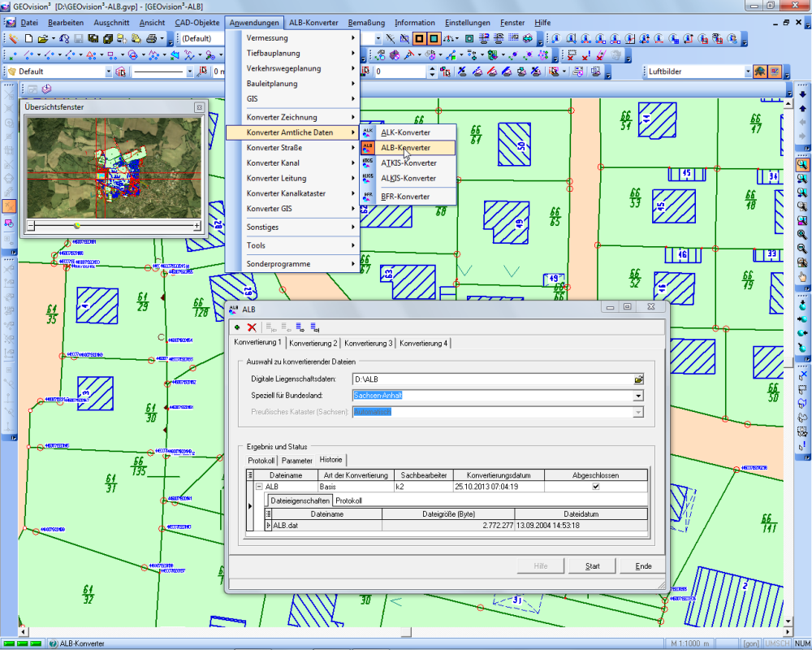Toggle the second Luftbilder display button
The image size is (812, 650).
click(774, 71)
